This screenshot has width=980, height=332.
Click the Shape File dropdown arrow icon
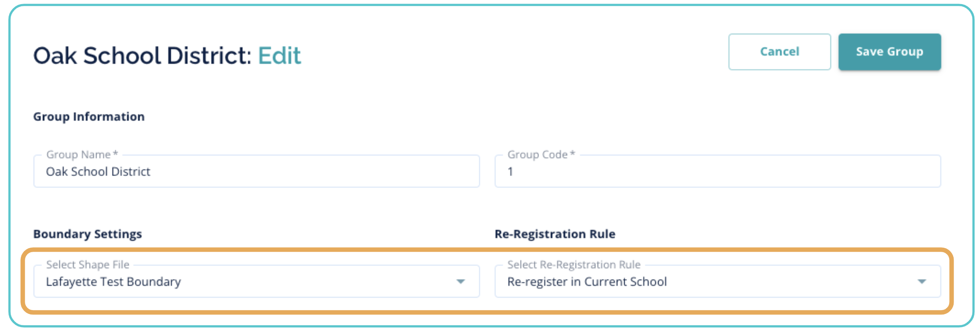[x=461, y=282]
